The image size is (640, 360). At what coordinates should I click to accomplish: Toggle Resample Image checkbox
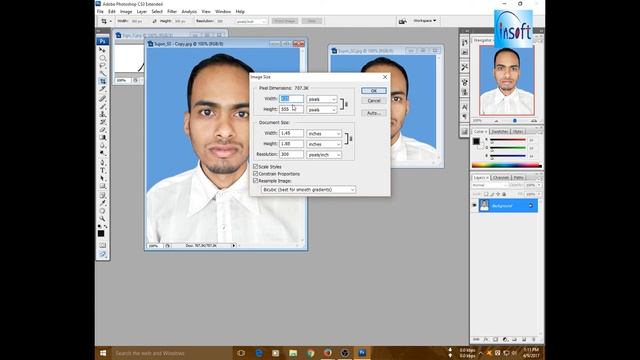(256, 180)
